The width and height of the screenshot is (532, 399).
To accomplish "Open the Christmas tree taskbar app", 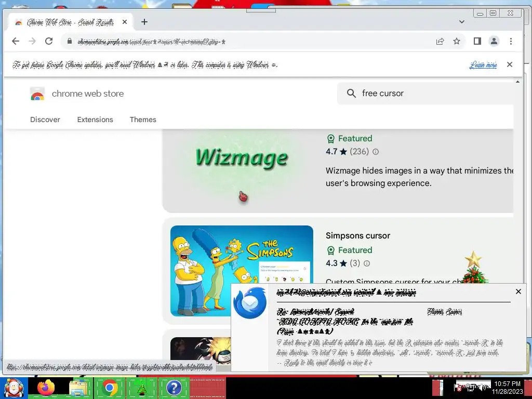I will (141, 389).
